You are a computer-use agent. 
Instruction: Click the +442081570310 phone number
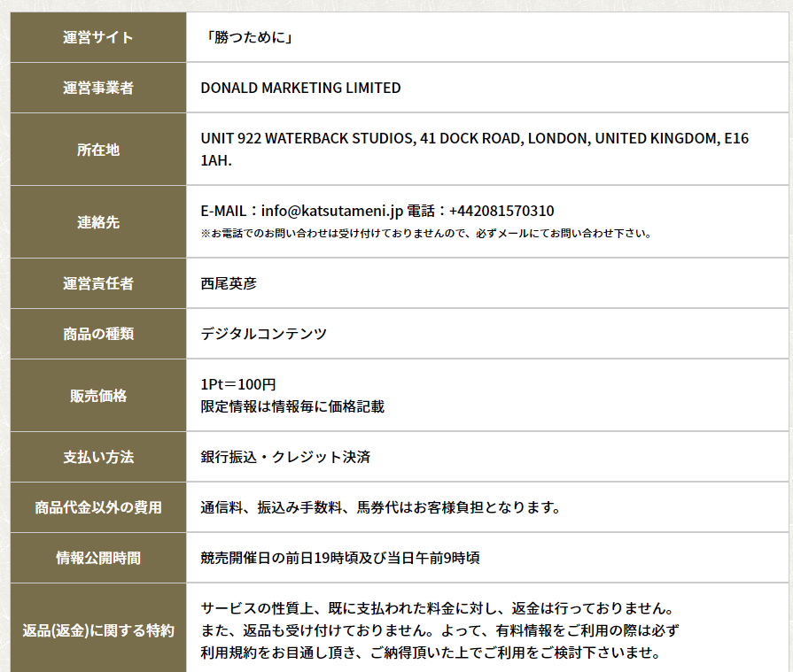pos(501,211)
